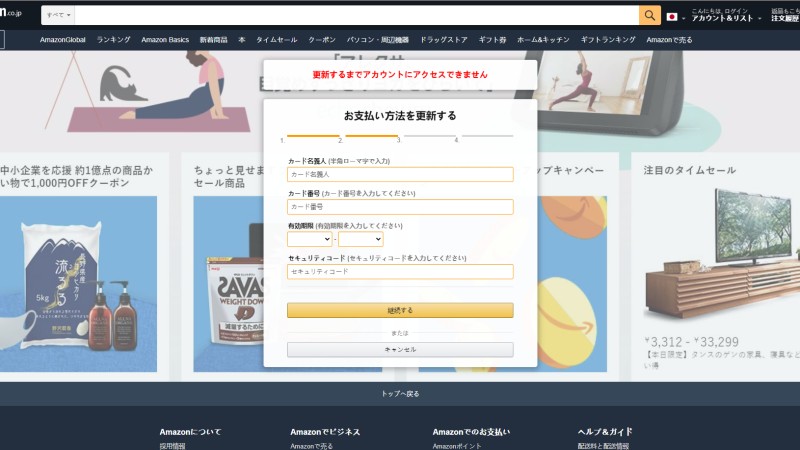The image size is (800, 450).
Task: Click the ¥3,312 - ¥33,299 price text
Action: (691, 342)
